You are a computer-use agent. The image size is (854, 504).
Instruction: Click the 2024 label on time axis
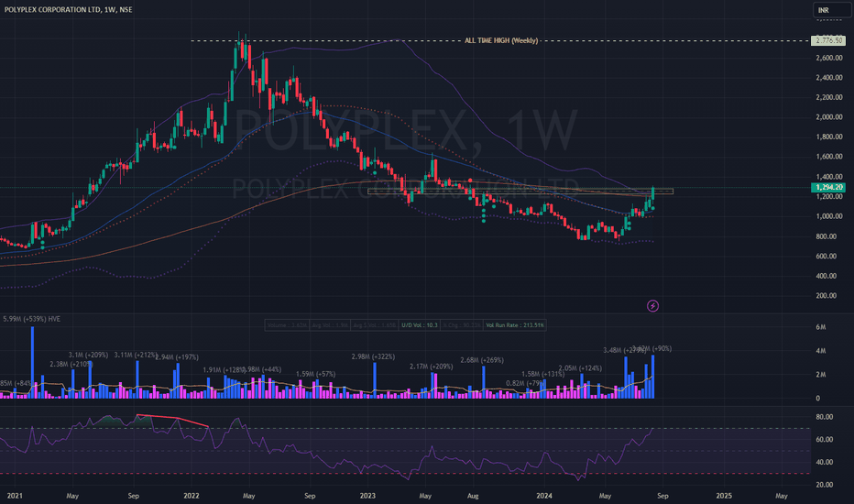pos(544,496)
